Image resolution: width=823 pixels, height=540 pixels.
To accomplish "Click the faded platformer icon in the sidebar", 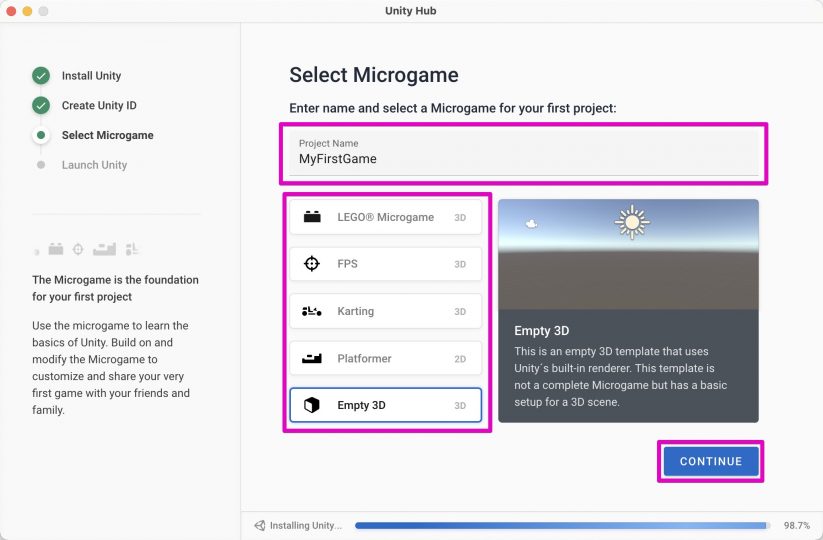I will click(104, 249).
